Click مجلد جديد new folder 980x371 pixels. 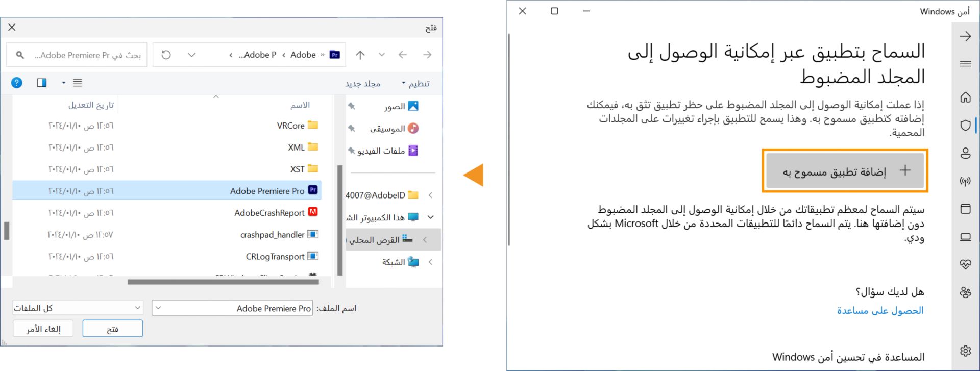tap(362, 83)
